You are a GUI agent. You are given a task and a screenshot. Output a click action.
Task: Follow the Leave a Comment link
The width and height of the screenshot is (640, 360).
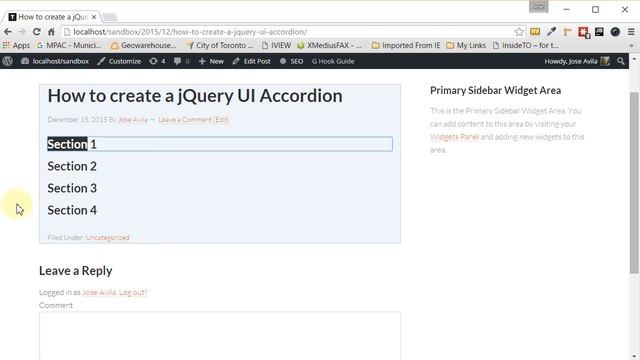[185, 120]
